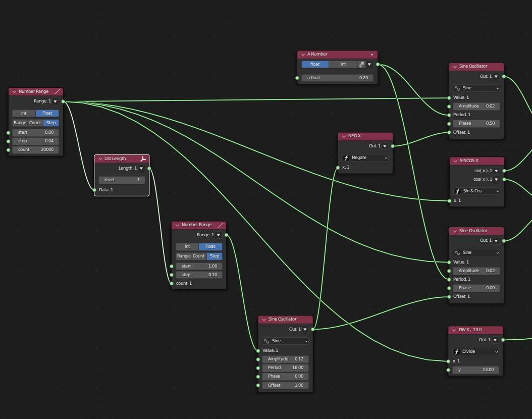Click the diagonal line icon on lower Number Range node
The width and height of the screenshot is (532, 419).
[221, 225]
